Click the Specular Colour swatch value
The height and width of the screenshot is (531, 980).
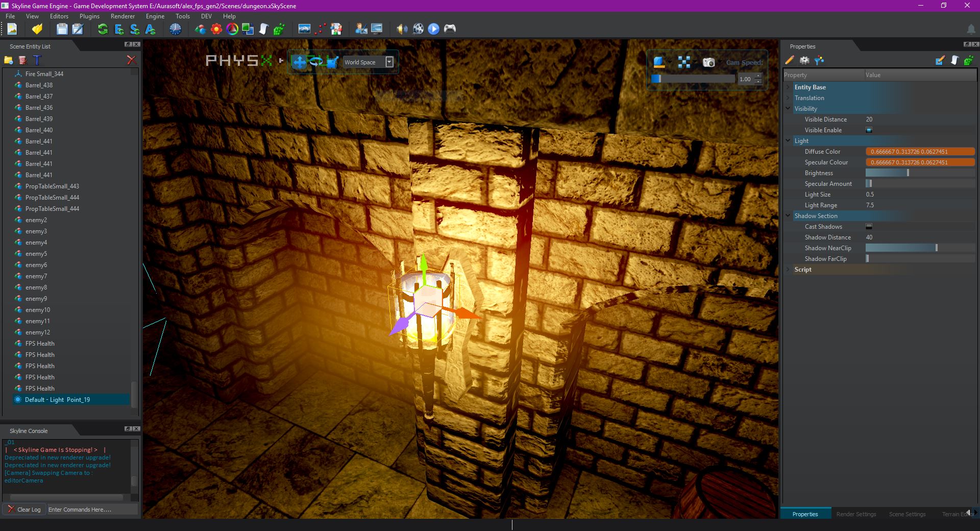click(920, 162)
